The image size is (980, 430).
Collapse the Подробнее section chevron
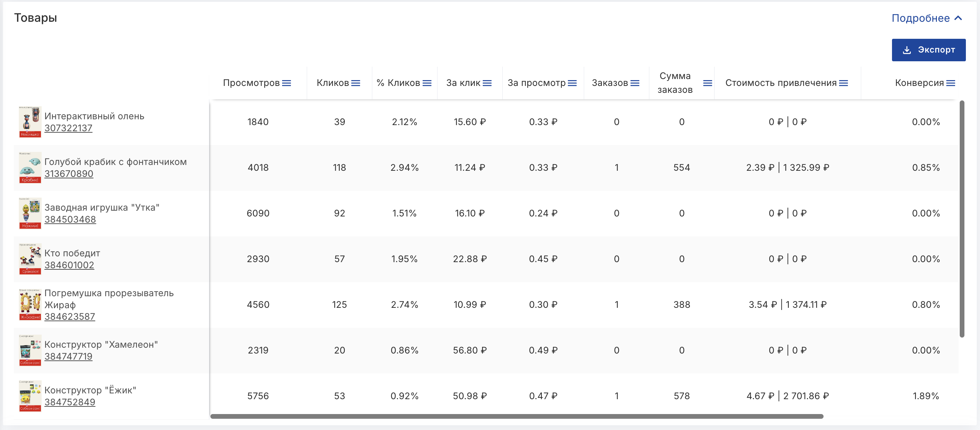(958, 18)
